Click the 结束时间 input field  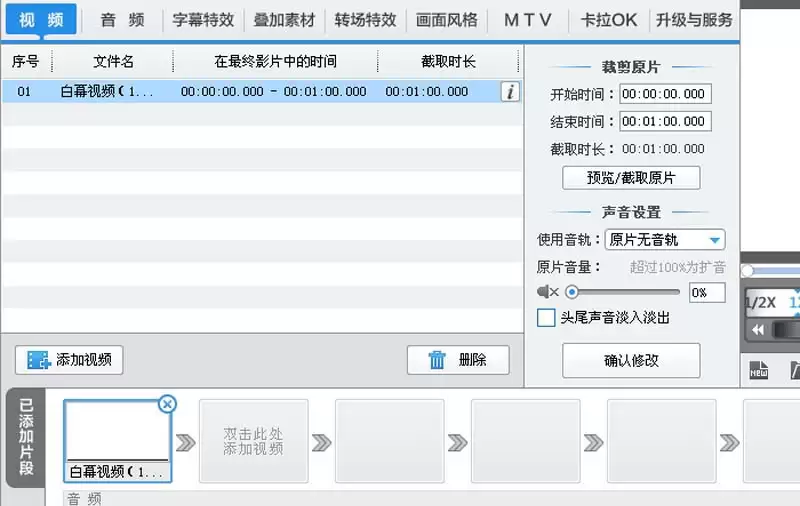[665, 121]
